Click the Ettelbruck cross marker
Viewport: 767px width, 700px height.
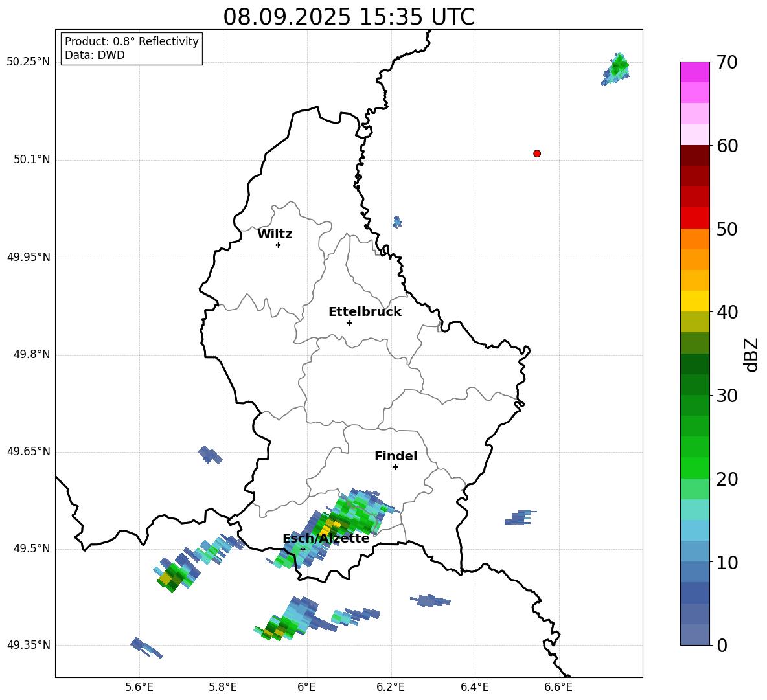(x=349, y=322)
